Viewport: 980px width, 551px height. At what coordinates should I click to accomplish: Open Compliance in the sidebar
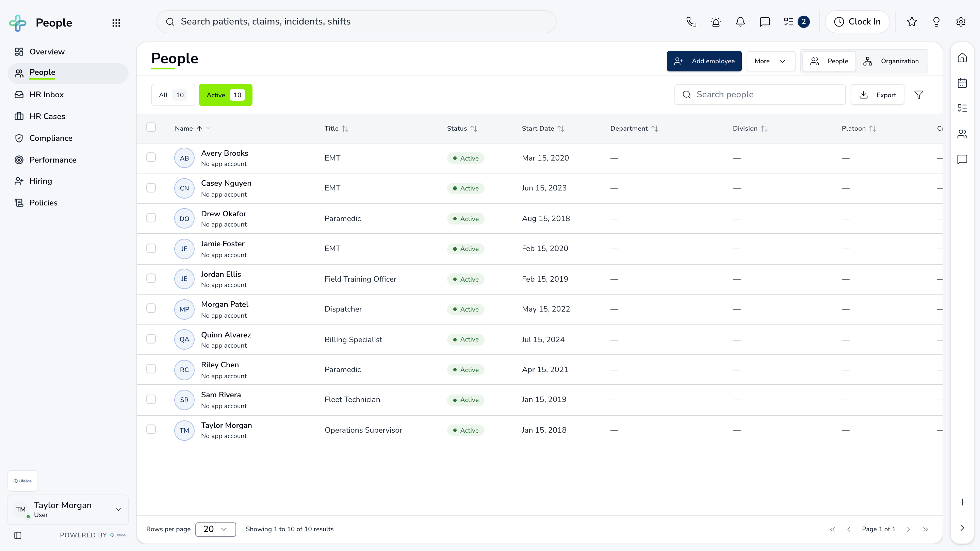[x=68, y=138]
